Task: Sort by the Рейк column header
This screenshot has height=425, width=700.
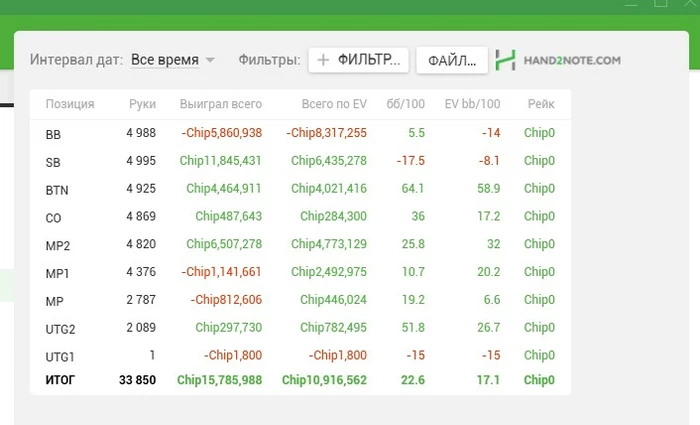Action: [541, 104]
